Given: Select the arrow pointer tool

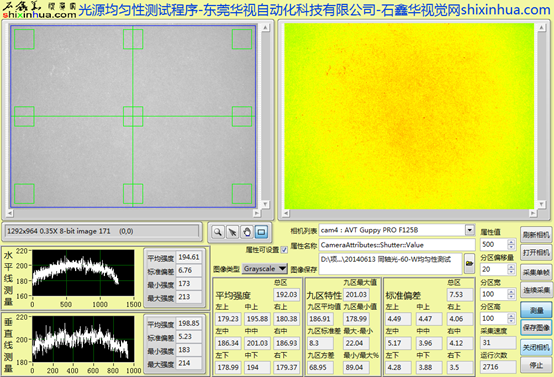Looking at the screenshot, I should pos(232,232).
